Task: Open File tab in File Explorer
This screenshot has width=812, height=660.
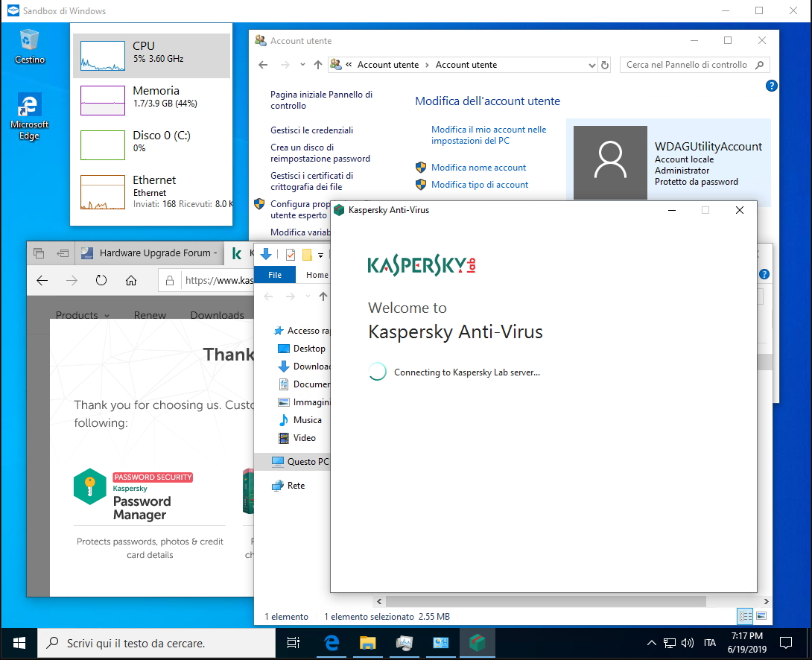Action: (x=275, y=275)
